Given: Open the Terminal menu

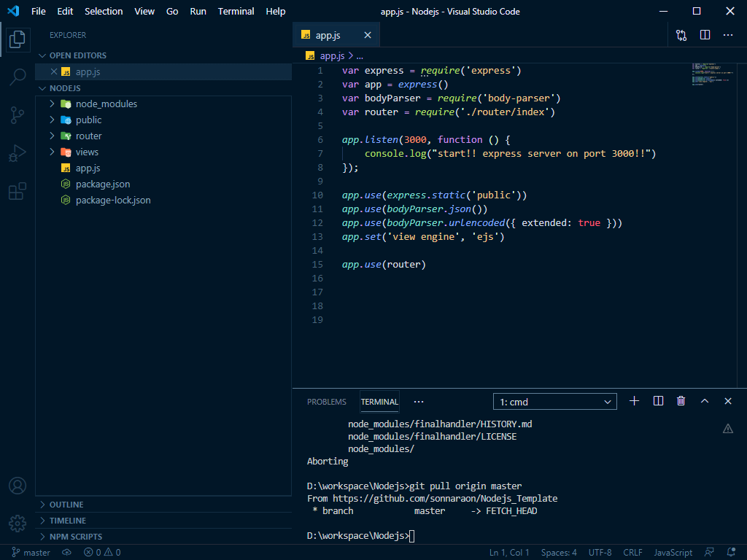Looking at the screenshot, I should (x=236, y=12).
